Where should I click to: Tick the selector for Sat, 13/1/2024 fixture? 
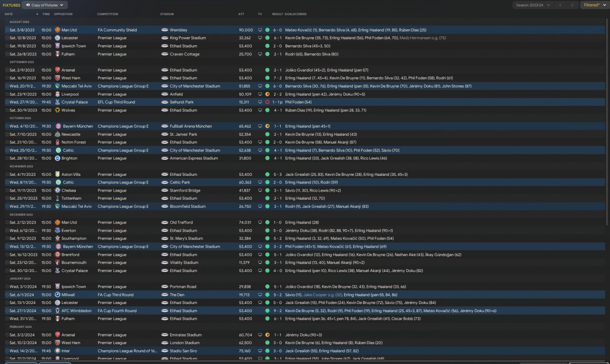pyautogui.click(x=7, y=303)
